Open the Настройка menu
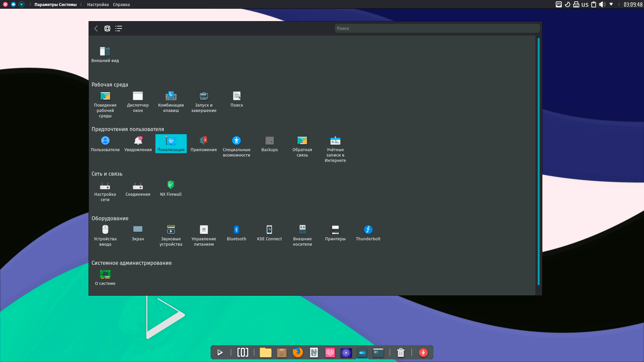 [98, 5]
